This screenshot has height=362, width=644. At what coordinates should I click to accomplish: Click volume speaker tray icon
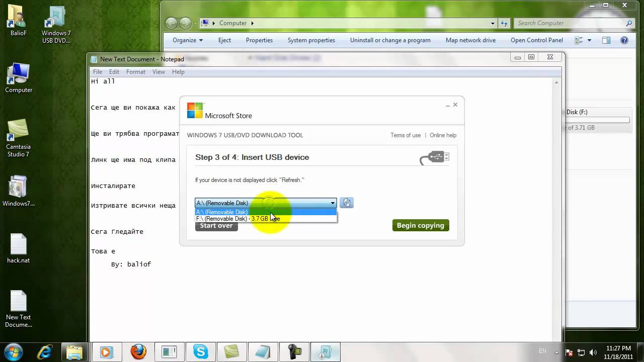pyautogui.click(x=593, y=352)
